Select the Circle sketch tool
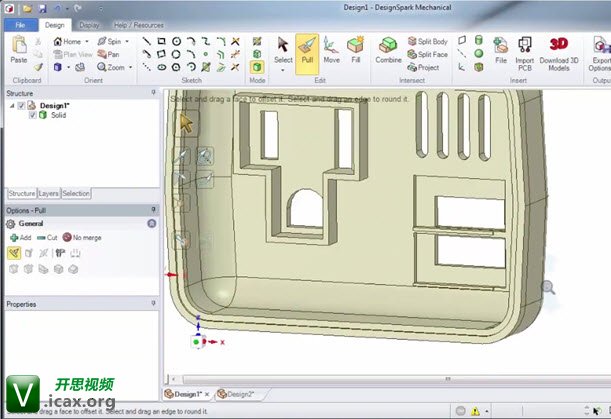Screen dimensions: 611x419 176,41
